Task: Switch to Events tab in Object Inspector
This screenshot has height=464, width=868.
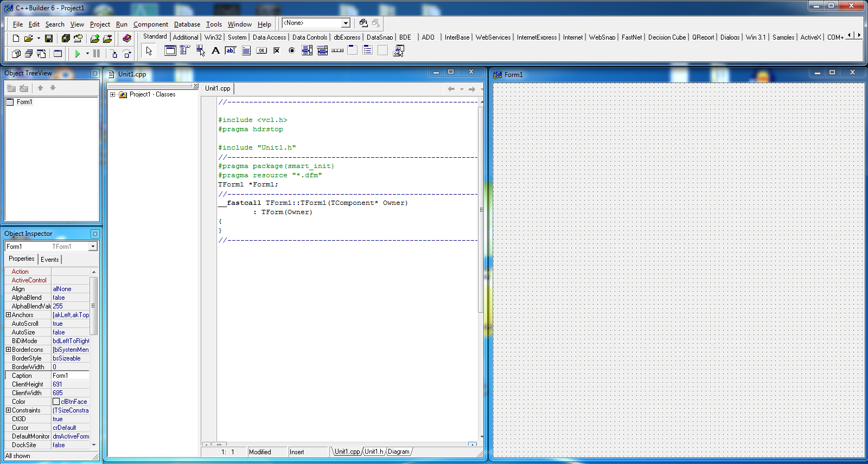Action: 50,259
